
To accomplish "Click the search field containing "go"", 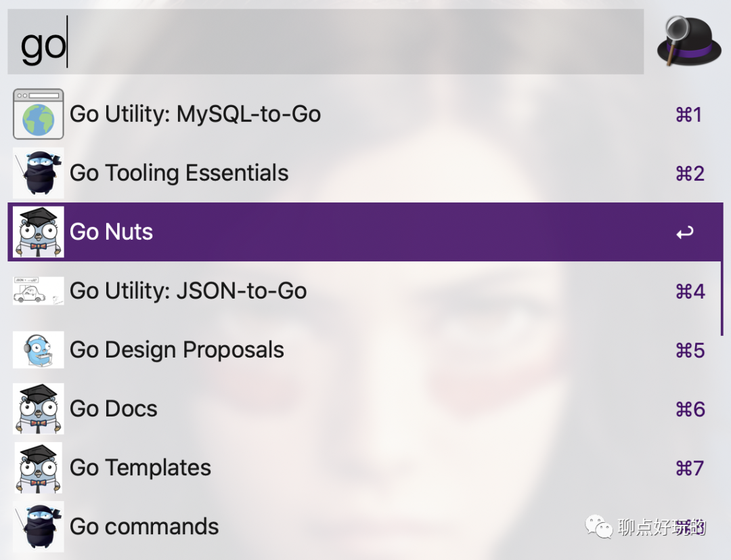I will pyautogui.click(x=326, y=41).
